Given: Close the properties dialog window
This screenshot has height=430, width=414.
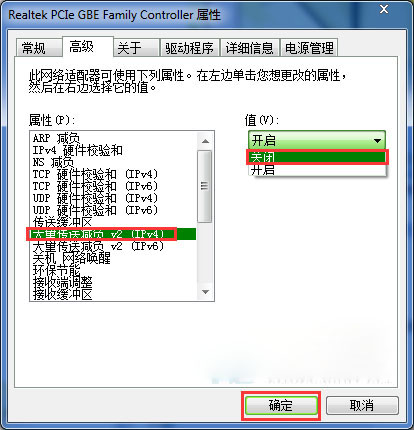Looking at the screenshot, I should tap(384, 9).
